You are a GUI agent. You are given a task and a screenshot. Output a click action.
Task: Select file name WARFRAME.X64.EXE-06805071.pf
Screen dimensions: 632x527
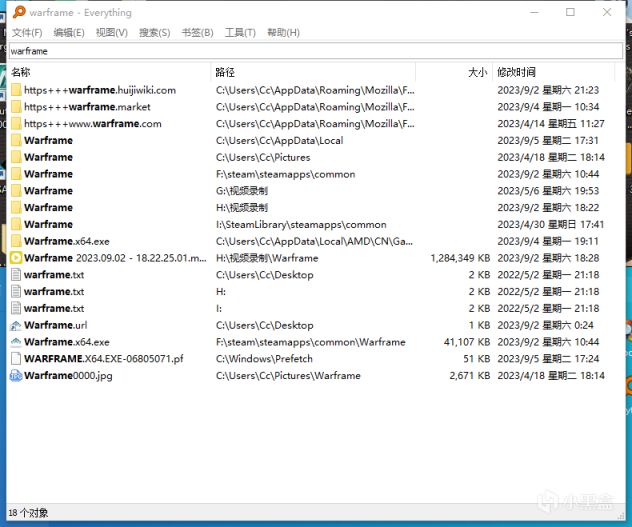point(104,359)
